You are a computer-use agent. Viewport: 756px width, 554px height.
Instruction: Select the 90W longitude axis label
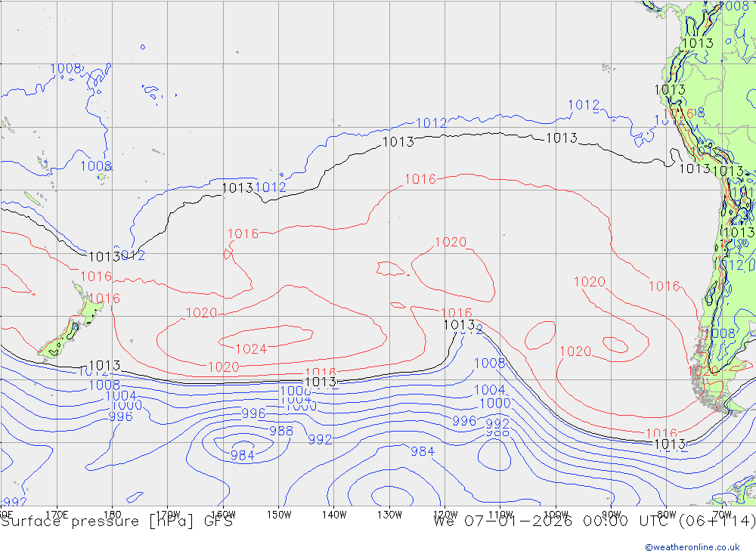[x=612, y=515]
